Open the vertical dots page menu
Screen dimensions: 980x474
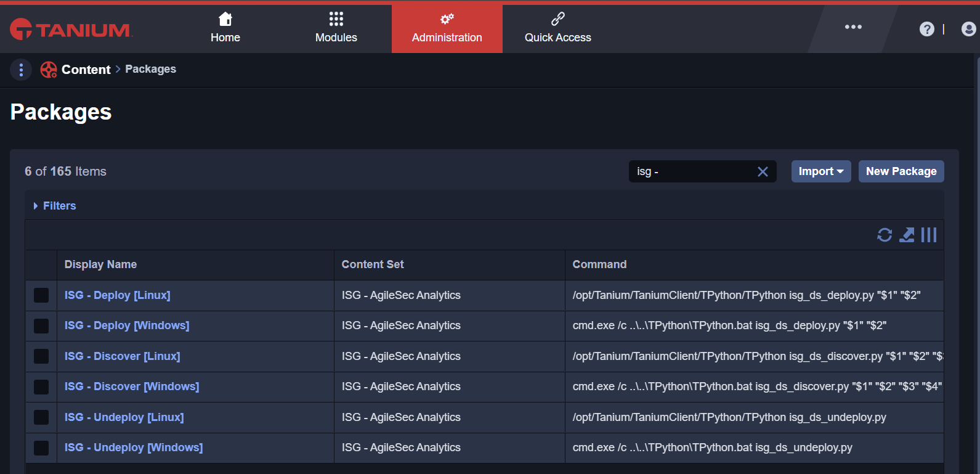pyautogui.click(x=21, y=70)
